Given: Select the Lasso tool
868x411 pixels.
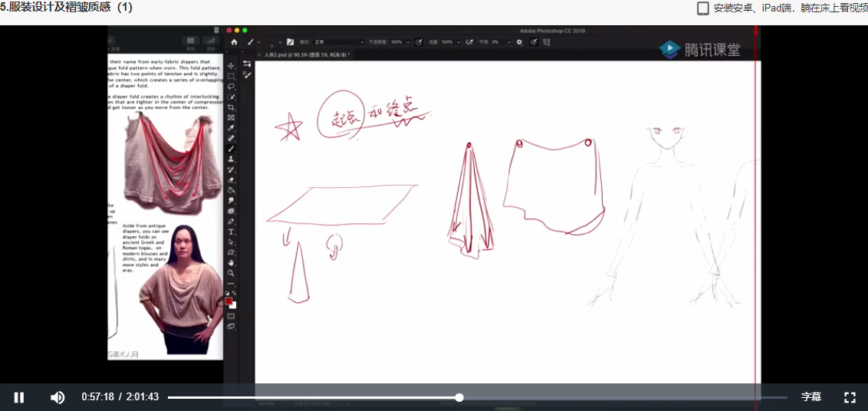Looking at the screenshot, I should click(231, 87).
